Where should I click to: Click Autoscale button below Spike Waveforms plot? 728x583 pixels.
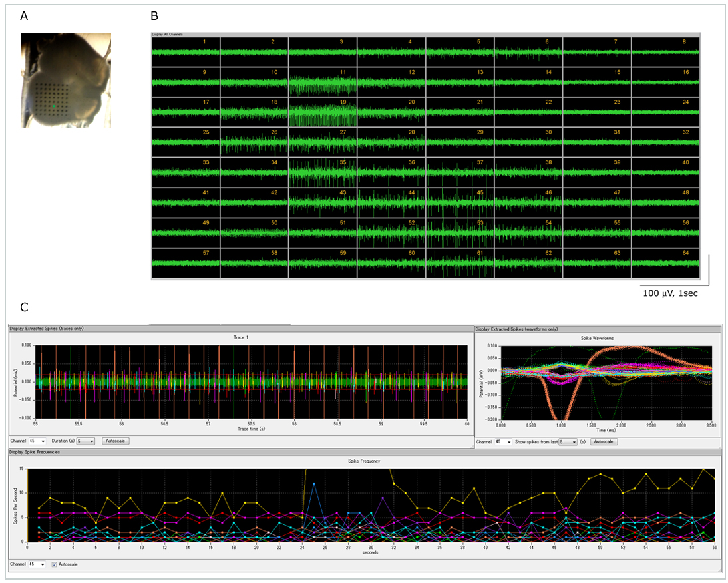pyautogui.click(x=604, y=441)
